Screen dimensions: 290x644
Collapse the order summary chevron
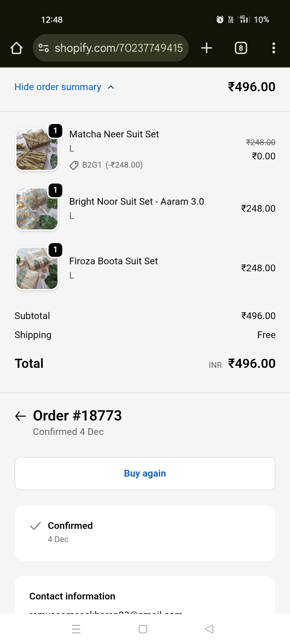111,87
